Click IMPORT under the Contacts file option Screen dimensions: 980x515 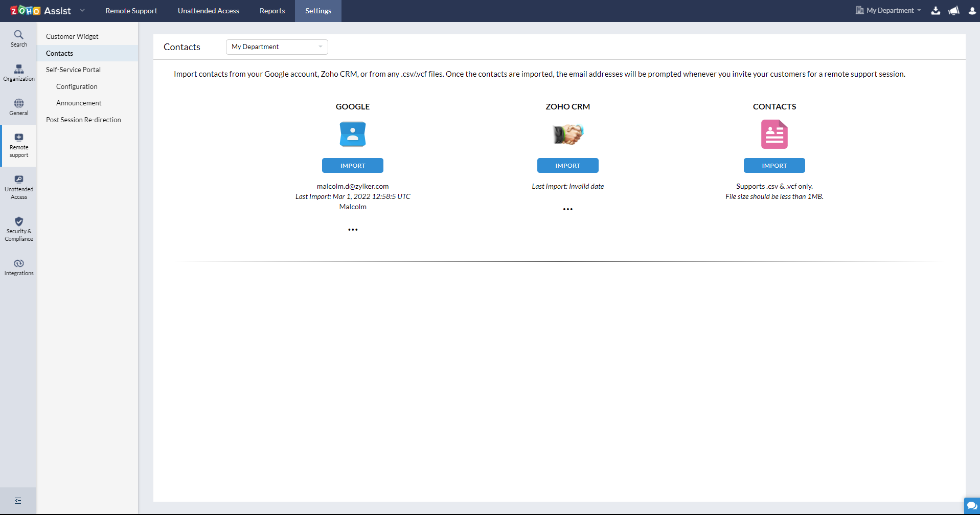pyautogui.click(x=774, y=165)
